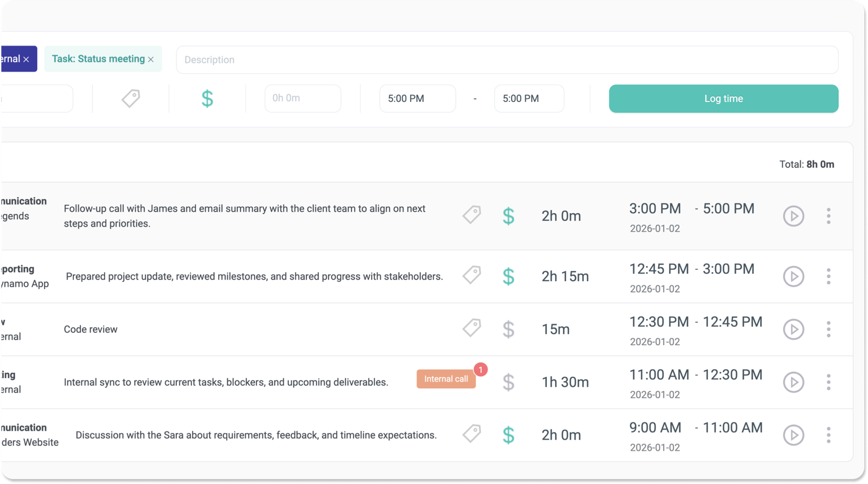Open more options for Discussion with Sara entry
The image size is (868, 484).
click(828, 435)
